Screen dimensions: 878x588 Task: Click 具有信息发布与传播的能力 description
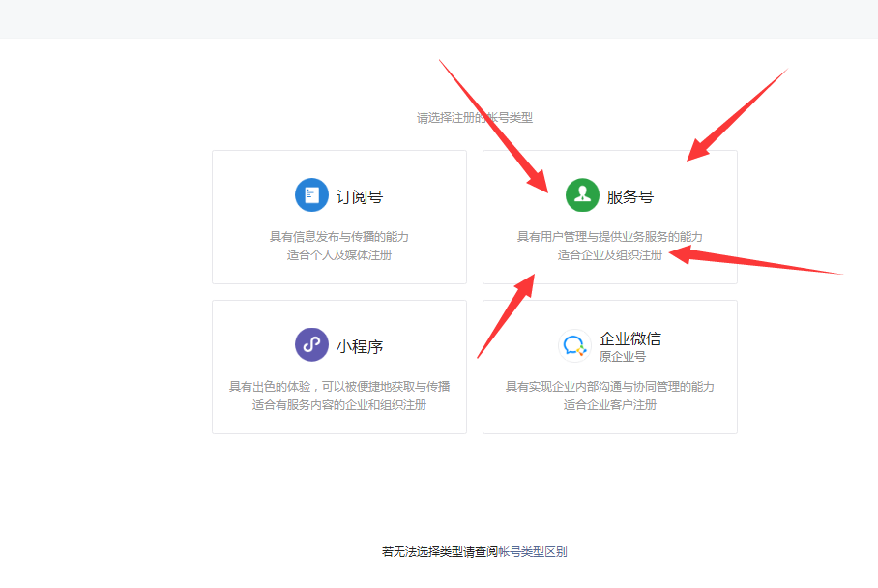(339, 236)
